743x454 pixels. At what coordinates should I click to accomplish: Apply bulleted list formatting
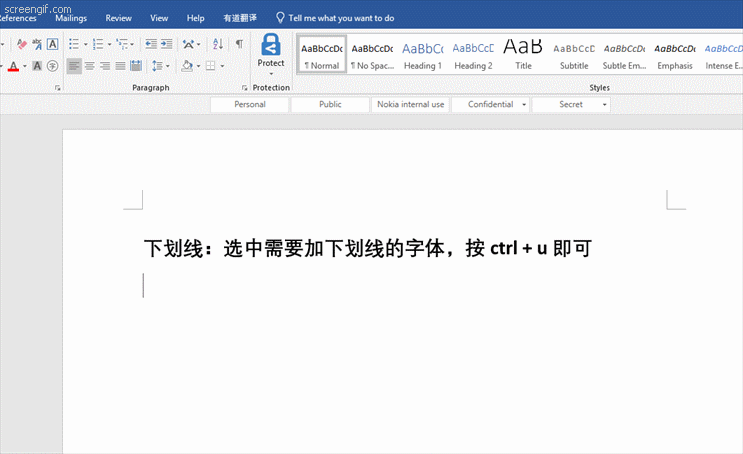tap(74, 44)
